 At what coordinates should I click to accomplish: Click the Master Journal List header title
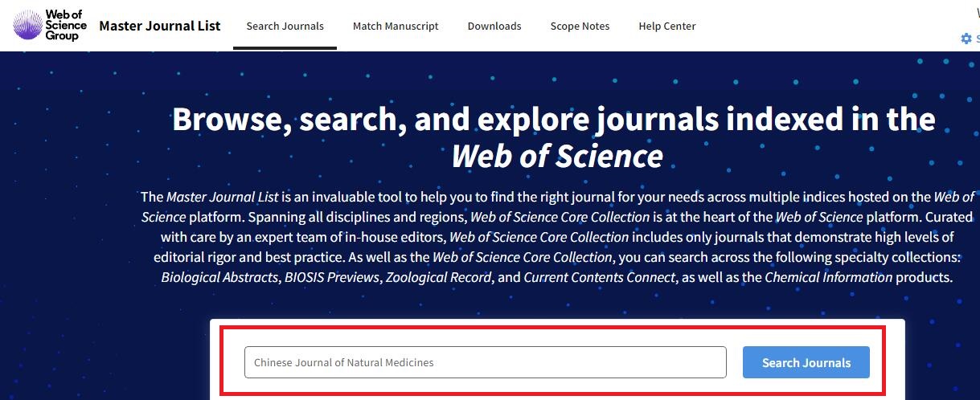pyautogui.click(x=159, y=26)
